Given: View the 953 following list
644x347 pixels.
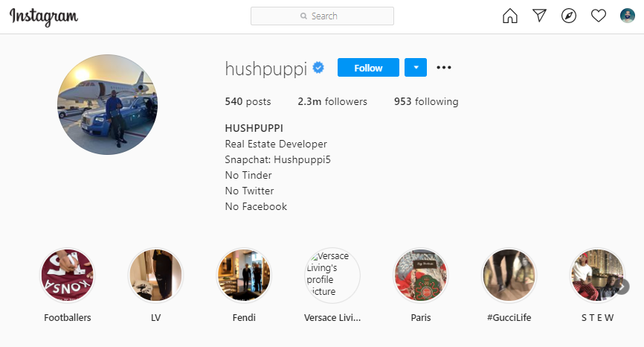Looking at the screenshot, I should click(x=426, y=101).
